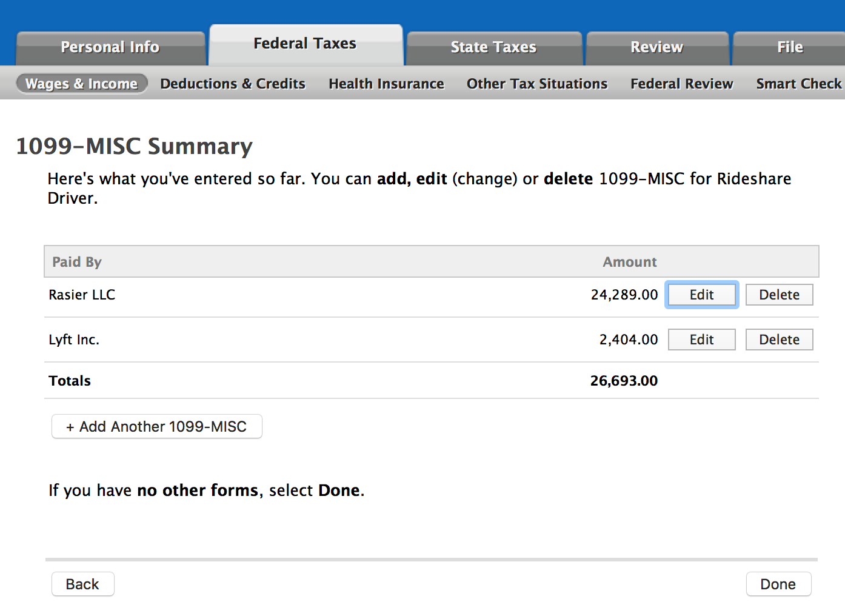Click the Amount column header
The width and height of the screenshot is (845, 616).
(629, 262)
